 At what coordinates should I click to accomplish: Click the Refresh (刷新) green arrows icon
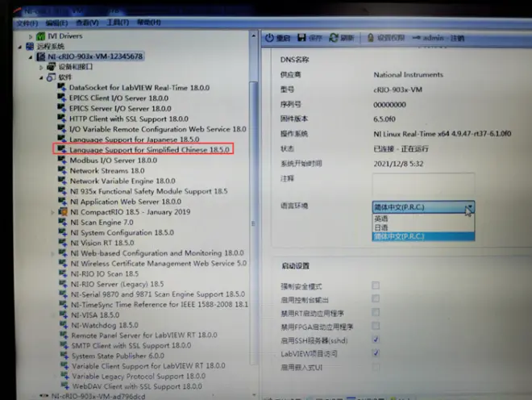333,38
